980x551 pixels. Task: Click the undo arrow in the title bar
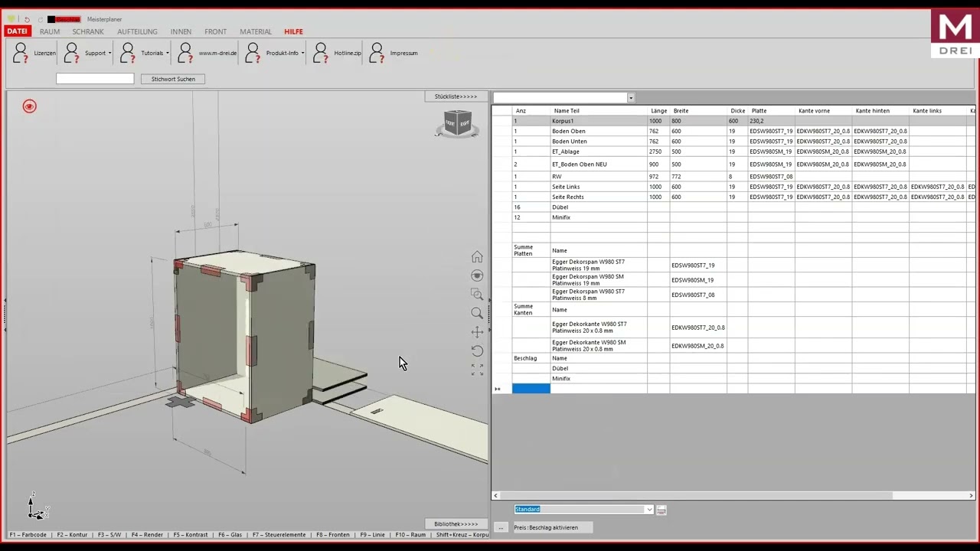27,19
